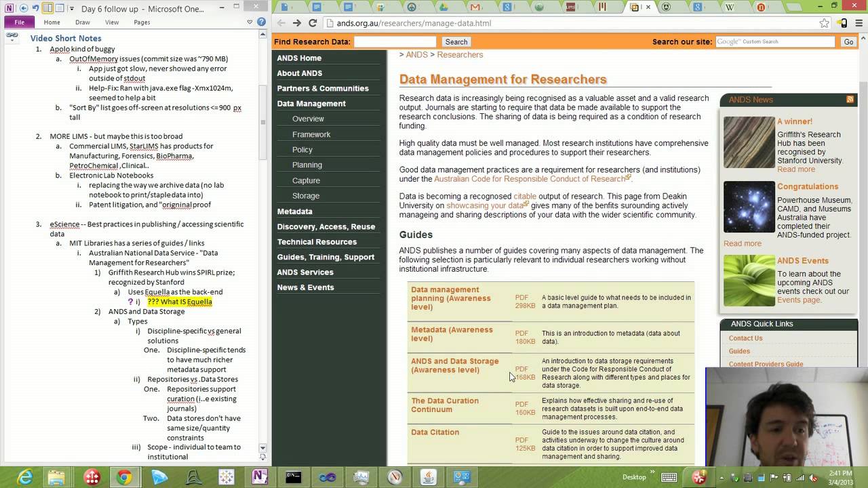
Task: Open the Data Management sidebar menu item
Action: click(x=311, y=104)
